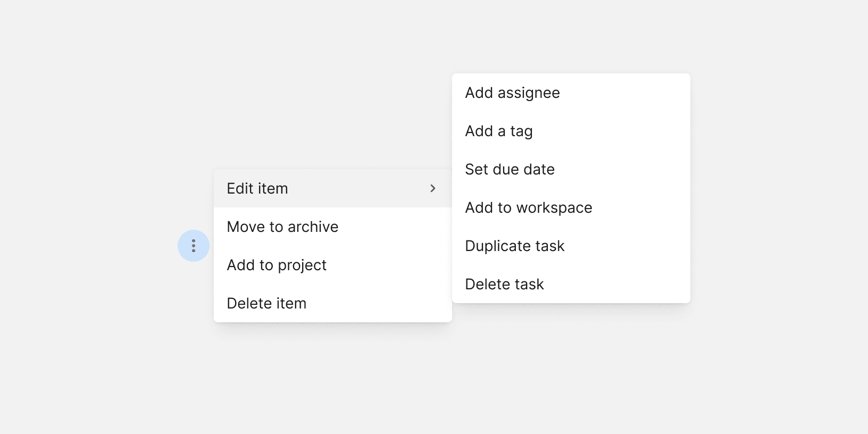868x434 pixels.
Task: Pick Add to workspace
Action: [528, 207]
